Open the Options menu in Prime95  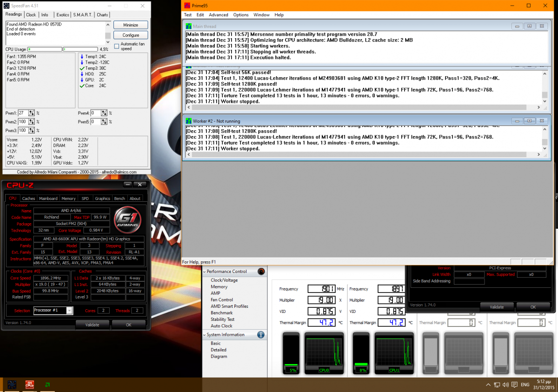pos(241,15)
